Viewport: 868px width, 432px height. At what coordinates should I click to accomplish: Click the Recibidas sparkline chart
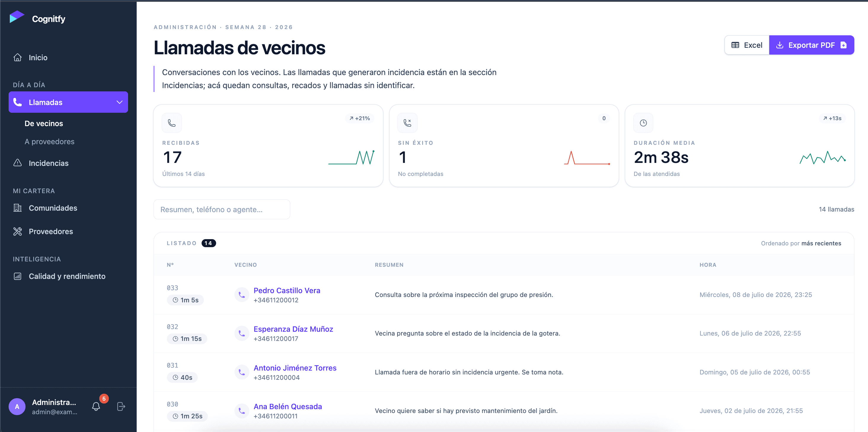coord(352,158)
